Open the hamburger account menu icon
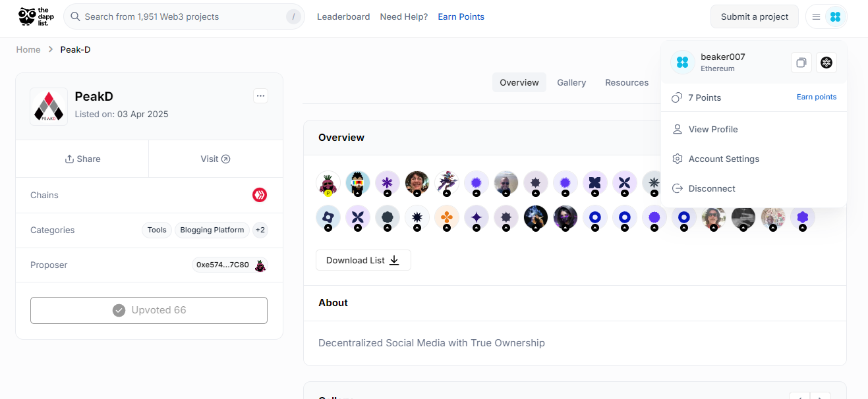 pyautogui.click(x=816, y=16)
